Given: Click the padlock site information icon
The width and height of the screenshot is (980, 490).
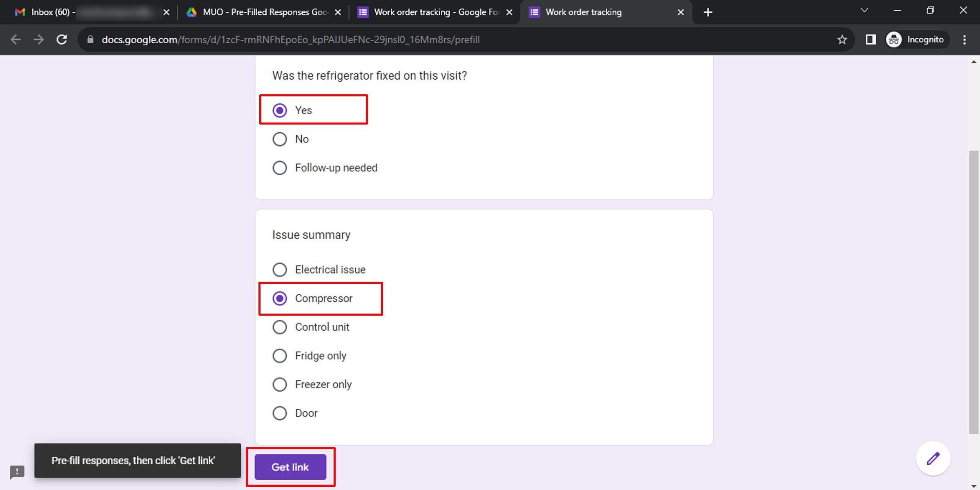Looking at the screenshot, I should coord(89,40).
